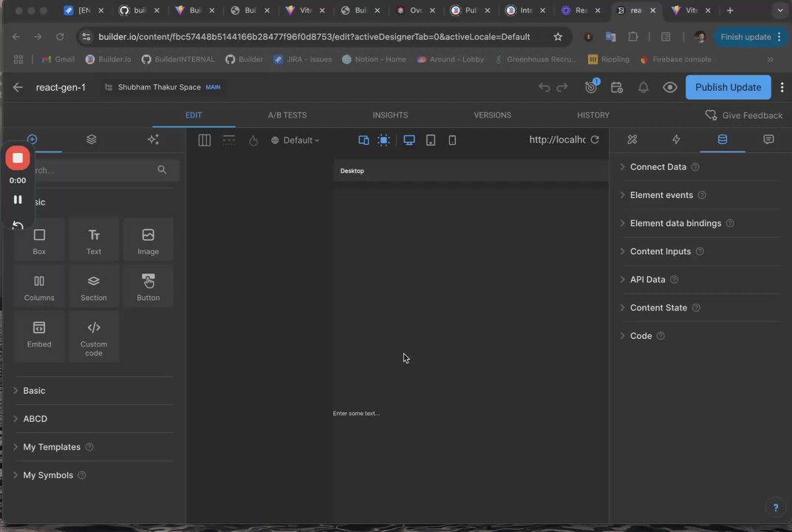Switch to the A/B TESTS tab
The image size is (792, 532).
[287, 115]
